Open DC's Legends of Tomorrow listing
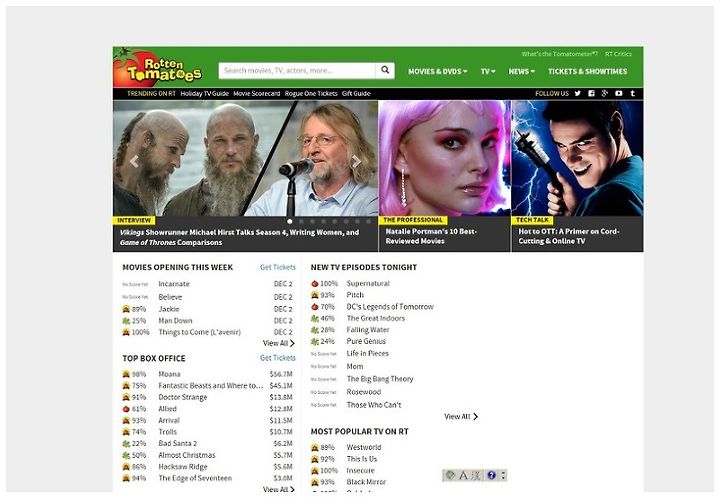Viewport: 720px width, 500px height. 390,307
